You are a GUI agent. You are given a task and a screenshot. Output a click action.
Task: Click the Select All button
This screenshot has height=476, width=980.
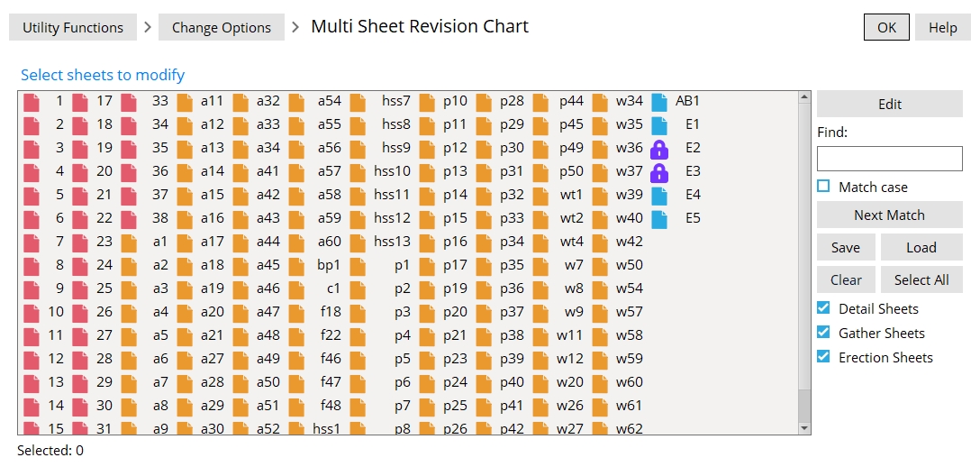point(921,279)
